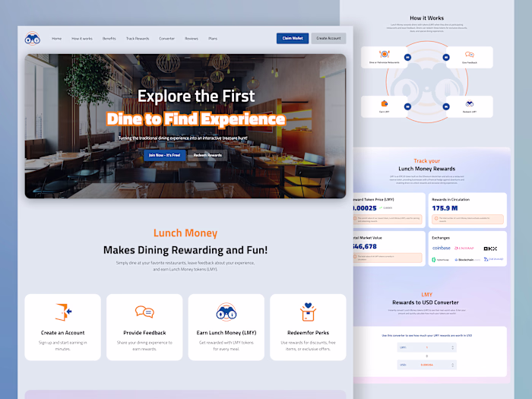Click the orange 'Lunch Money' heading

185,233
